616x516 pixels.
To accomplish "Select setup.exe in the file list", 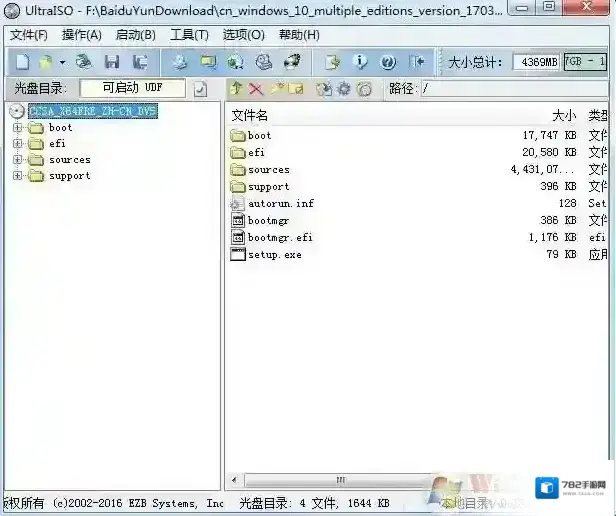I will click(274, 254).
